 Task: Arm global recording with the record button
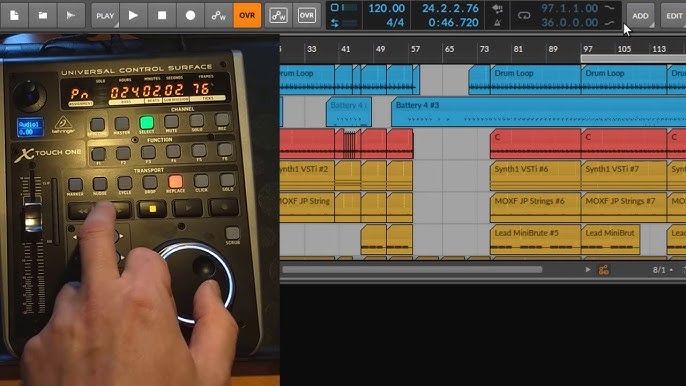point(190,15)
